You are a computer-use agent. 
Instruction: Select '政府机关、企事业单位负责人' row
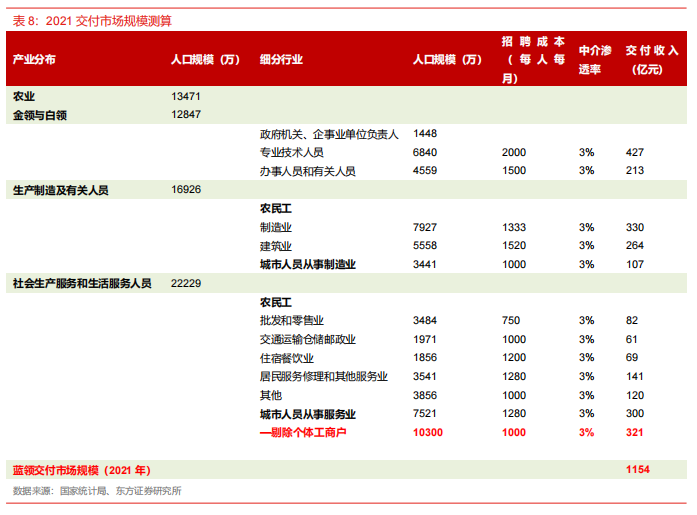coord(329,134)
